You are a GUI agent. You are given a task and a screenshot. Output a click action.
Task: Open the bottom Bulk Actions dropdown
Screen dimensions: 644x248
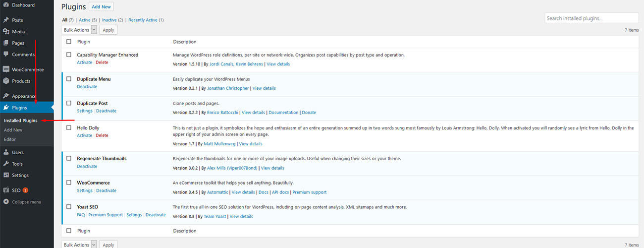click(79, 245)
